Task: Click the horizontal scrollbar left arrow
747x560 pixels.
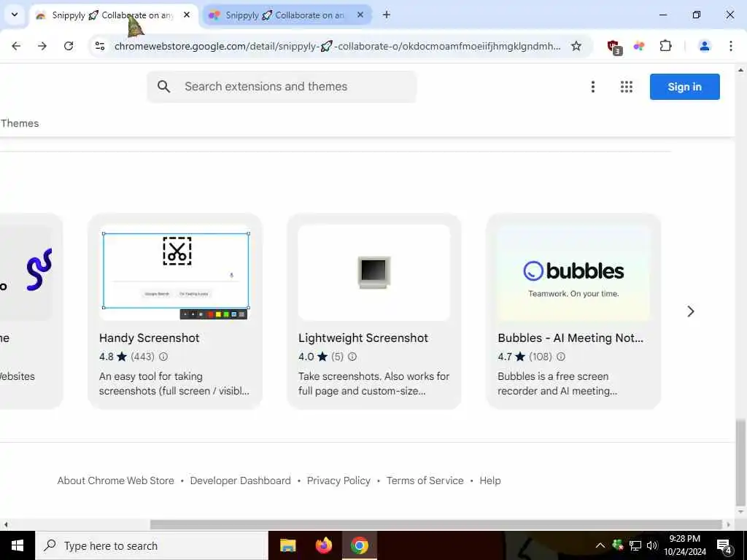Action: (x=5, y=524)
